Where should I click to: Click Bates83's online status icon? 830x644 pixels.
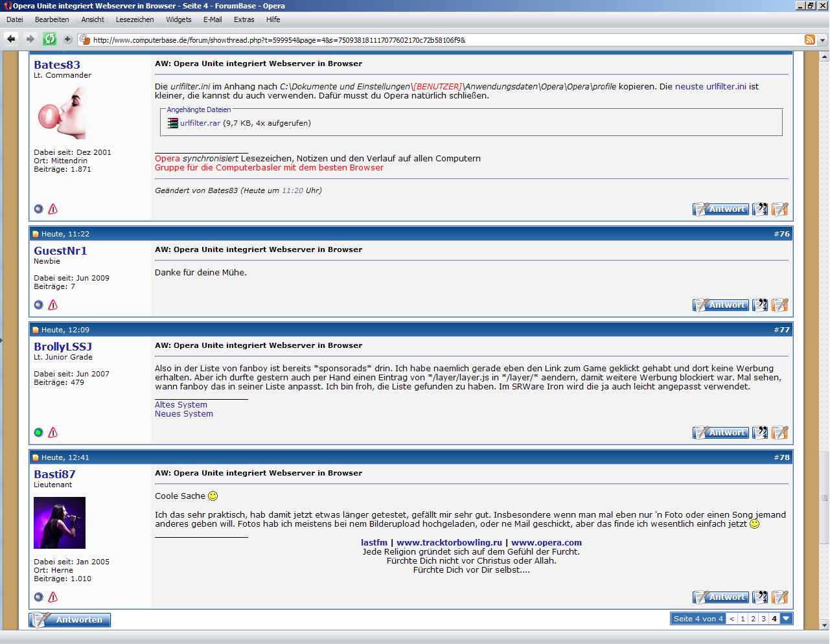[x=39, y=209]
